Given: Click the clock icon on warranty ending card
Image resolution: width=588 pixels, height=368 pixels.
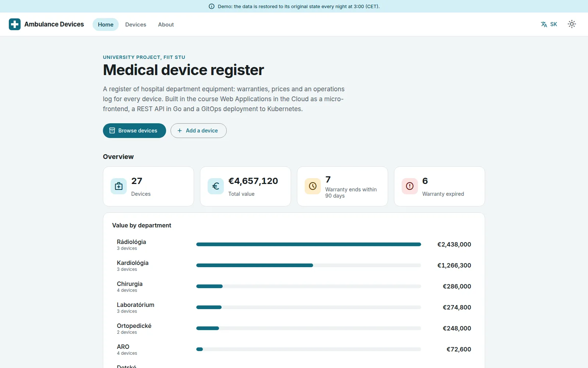Looking at the screenshot, I should tap(313, 186).
